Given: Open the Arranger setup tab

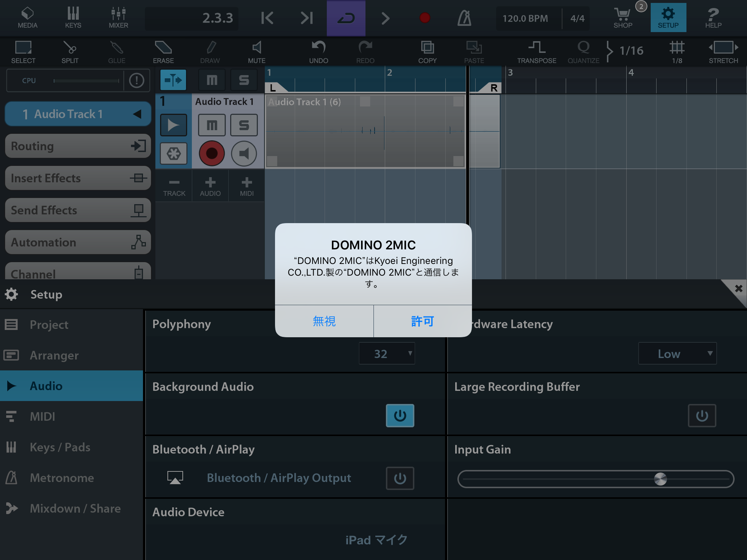Looking at the screenshot, I should point(71,355).
